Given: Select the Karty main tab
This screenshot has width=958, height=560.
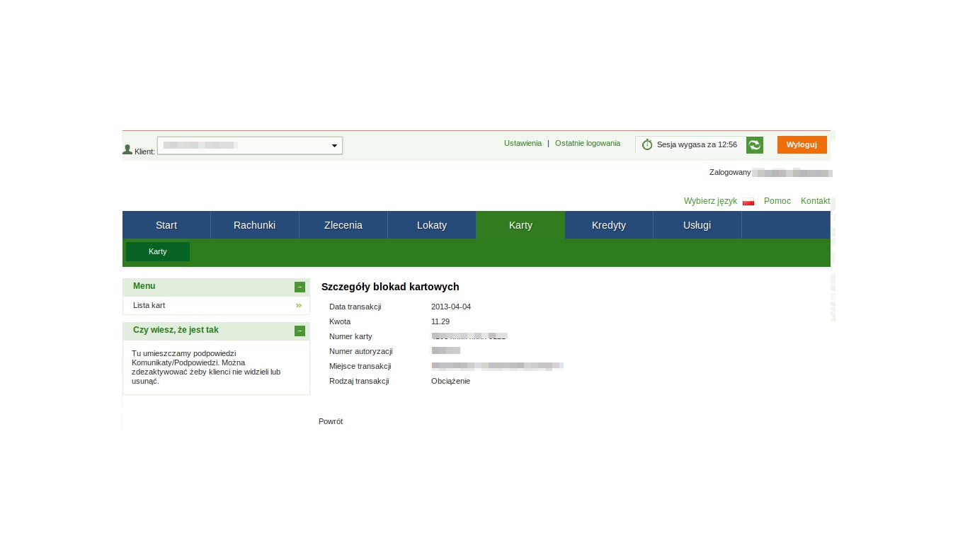Looking at the screenshot, I should tap(520, 225).
